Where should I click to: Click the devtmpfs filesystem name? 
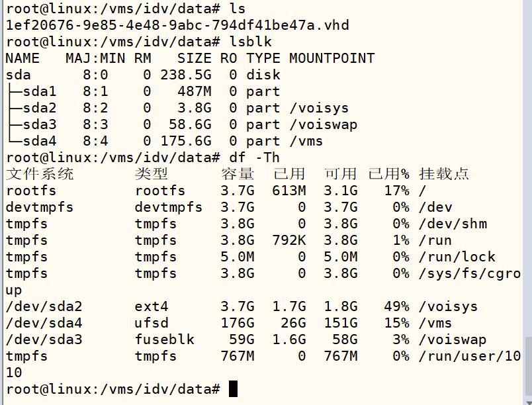tap(39, 207)
